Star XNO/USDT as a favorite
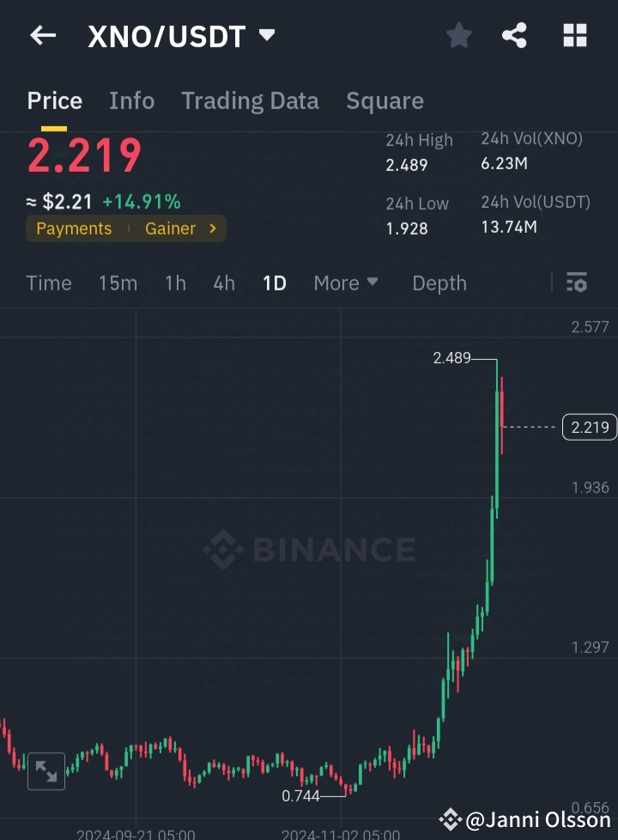 pyautogui.click(x=458, y=35)
